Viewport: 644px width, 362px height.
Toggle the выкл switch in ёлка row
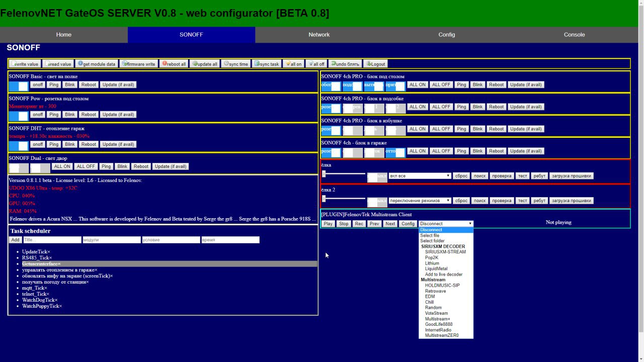pyautogui.click(x=377, y=177)
